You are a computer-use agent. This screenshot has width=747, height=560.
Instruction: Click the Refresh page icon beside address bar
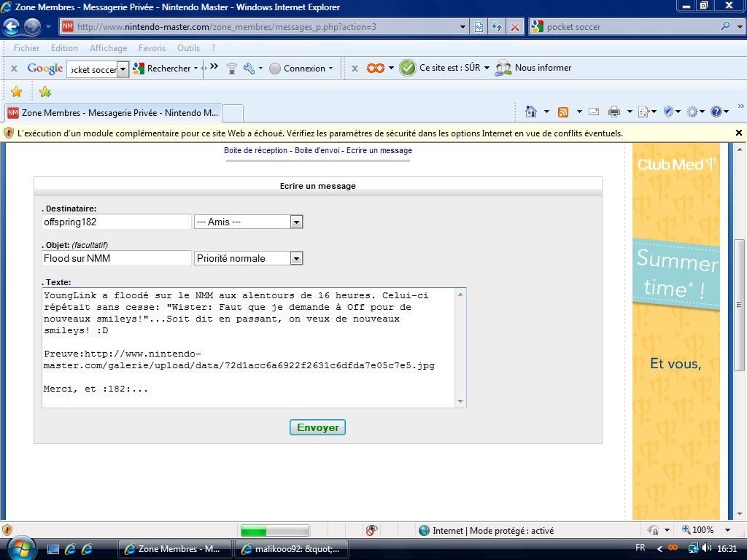497,27
